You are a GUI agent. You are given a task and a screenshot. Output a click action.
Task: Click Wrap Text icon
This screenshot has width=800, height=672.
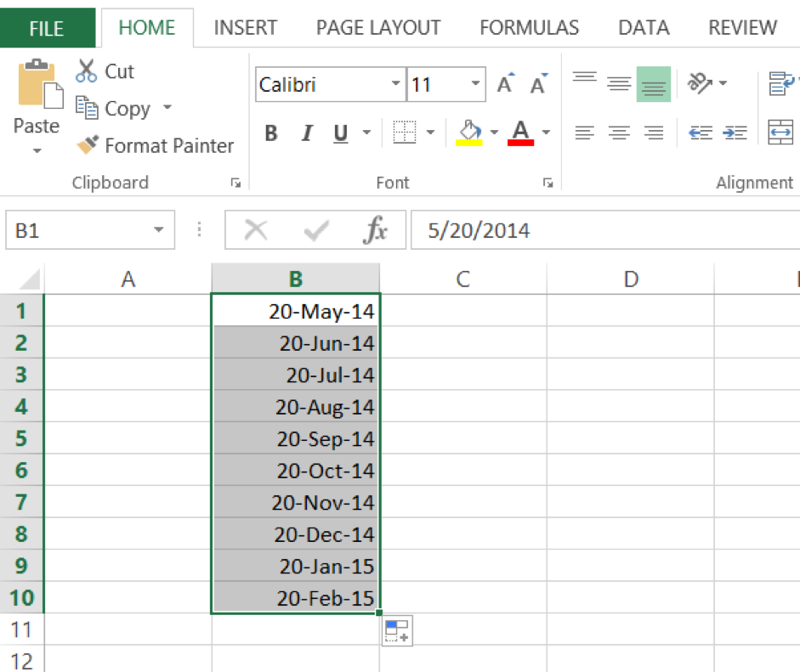(x=780, y=83)
